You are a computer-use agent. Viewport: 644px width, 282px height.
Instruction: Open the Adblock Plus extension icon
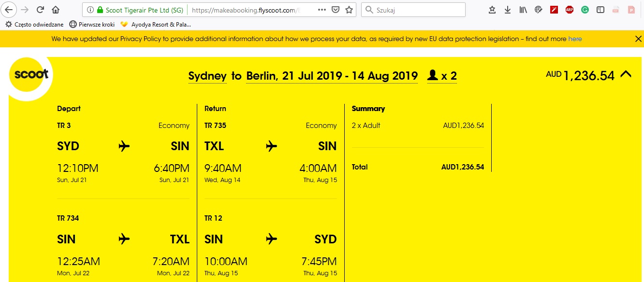pyautogui.click(x=570, y=10)
